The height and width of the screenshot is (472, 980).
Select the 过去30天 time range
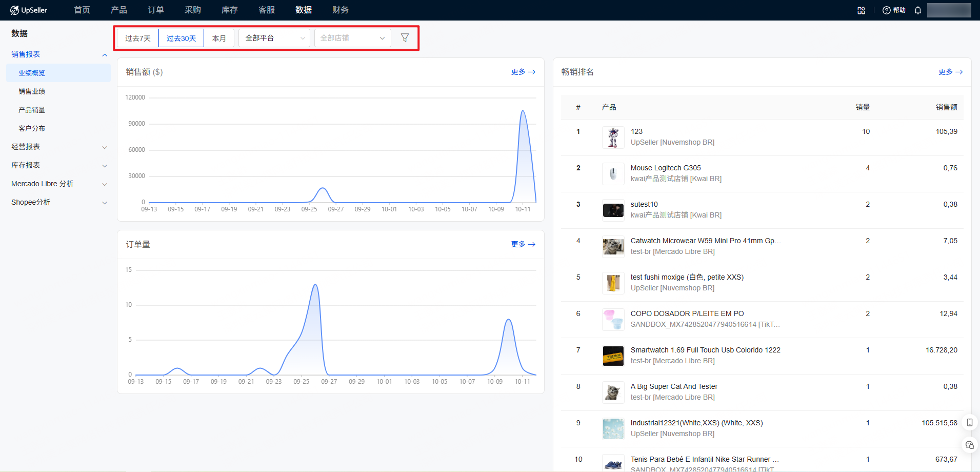click(x=181, y=38)
